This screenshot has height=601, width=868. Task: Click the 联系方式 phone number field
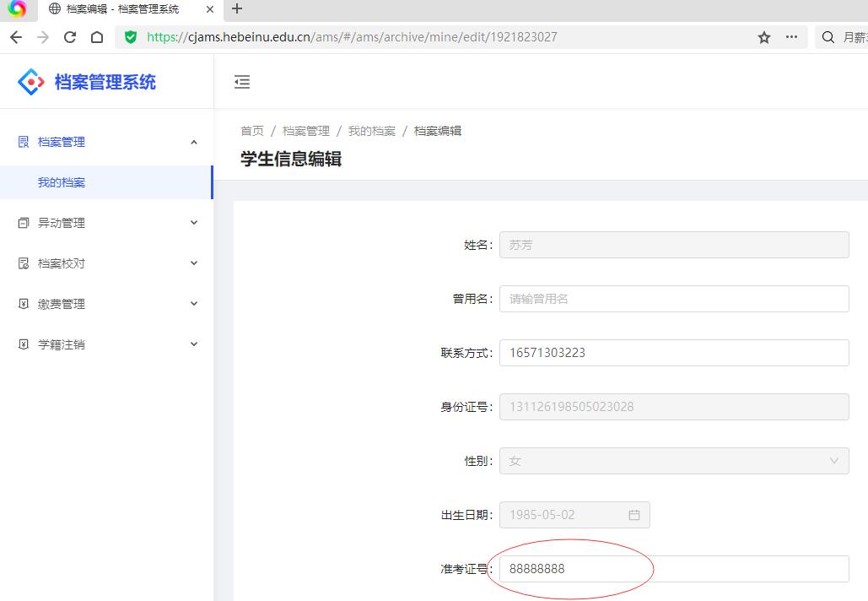(x=674, y=353)
